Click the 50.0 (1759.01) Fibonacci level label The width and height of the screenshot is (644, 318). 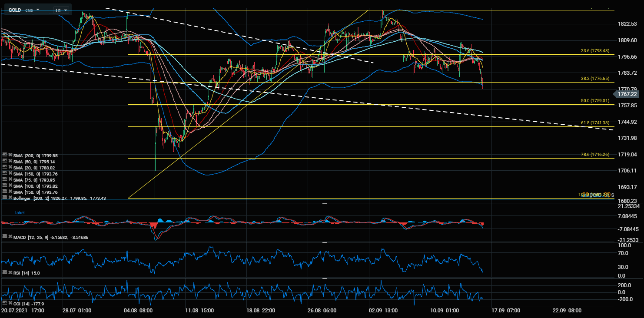coord(595,101)
